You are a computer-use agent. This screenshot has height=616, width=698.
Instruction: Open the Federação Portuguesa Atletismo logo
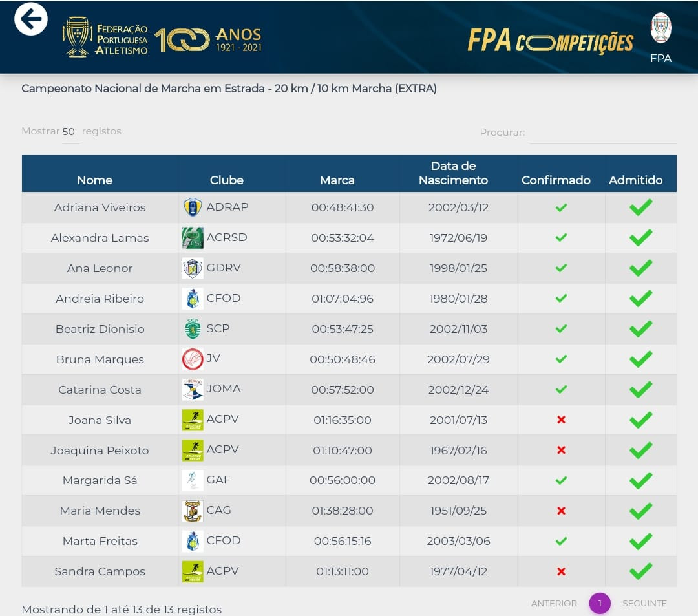click(x=105, y=37)
